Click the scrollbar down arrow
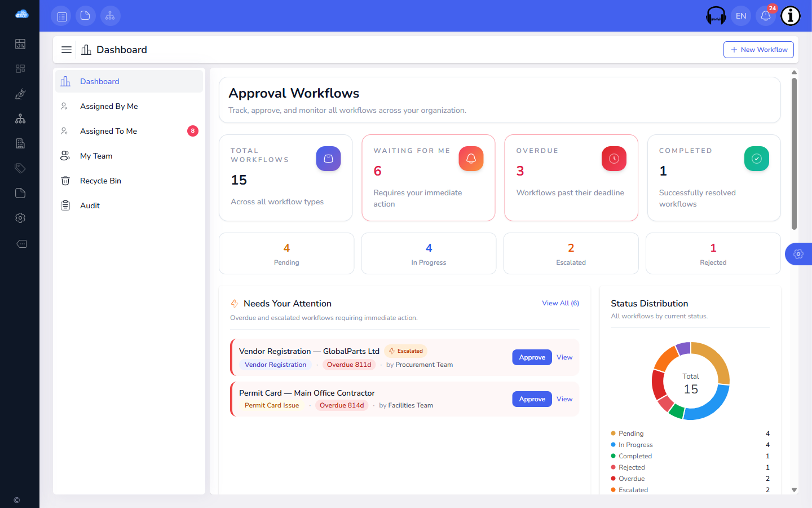812x508 pixels. [794, 490]
